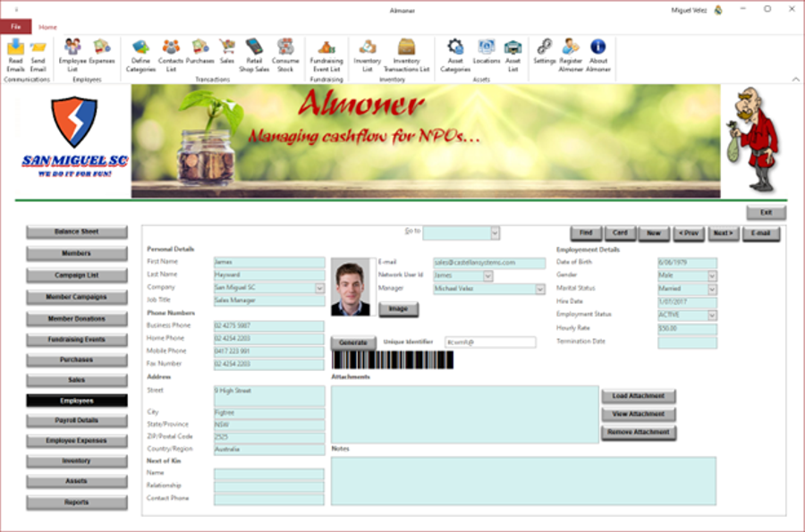The width and height of the screenshot is (805, 532).
Task: Open the Contacts List icon
Action: tap(171, 55)
